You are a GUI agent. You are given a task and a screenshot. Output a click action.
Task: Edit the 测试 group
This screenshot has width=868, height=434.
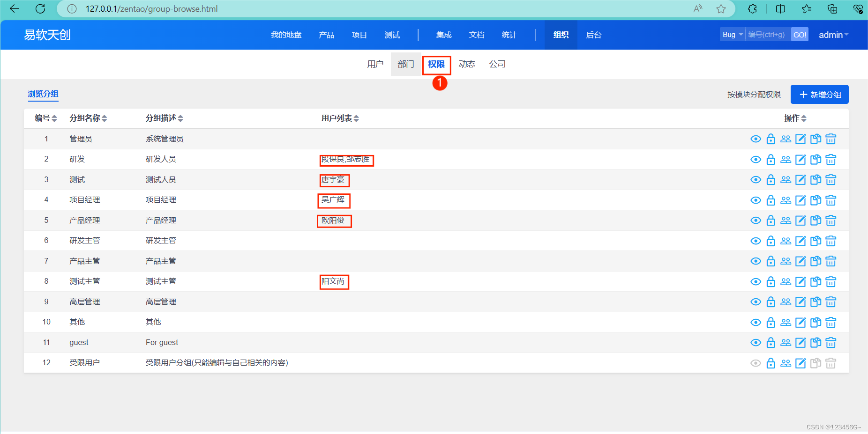click(x=801, y=180)
